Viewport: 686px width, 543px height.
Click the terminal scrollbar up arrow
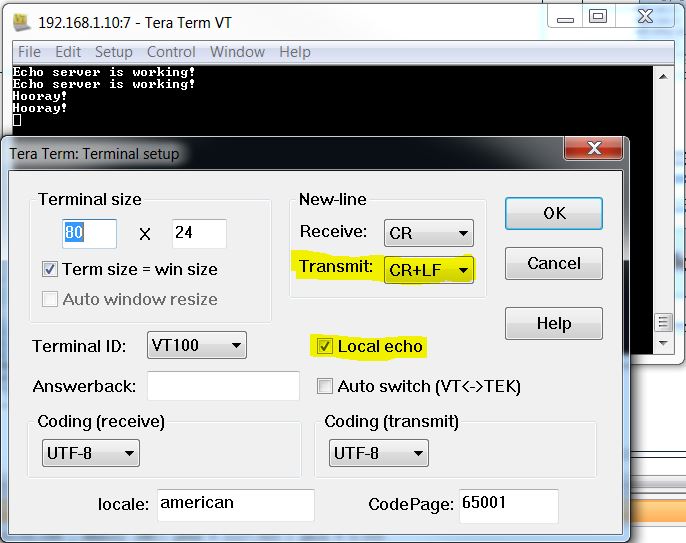(663, 77)
